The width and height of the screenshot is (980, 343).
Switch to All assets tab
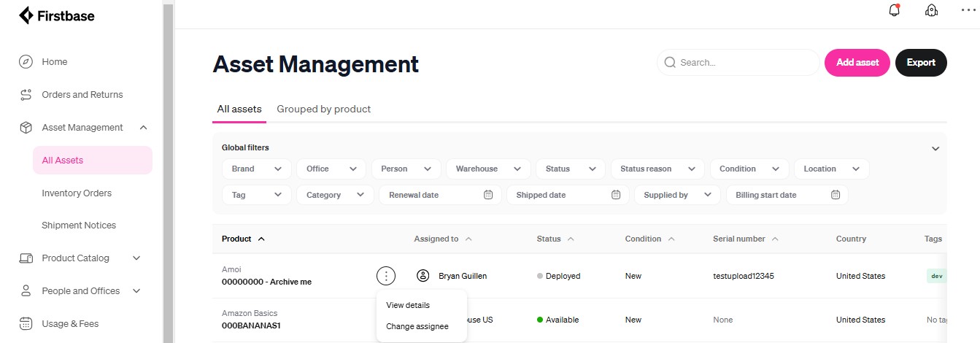pos(239,109)
